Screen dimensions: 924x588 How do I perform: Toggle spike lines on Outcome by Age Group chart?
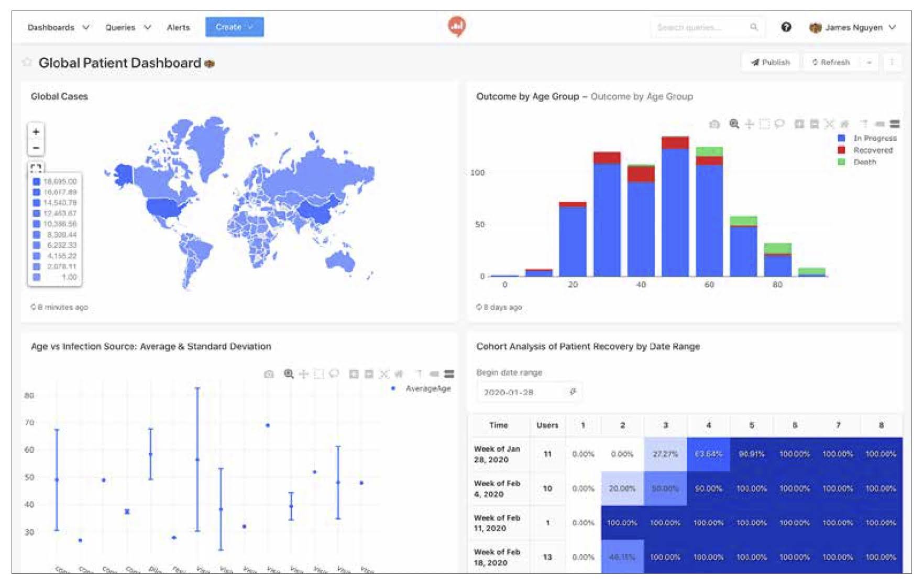pyautogui.click(x=864, y=124)
